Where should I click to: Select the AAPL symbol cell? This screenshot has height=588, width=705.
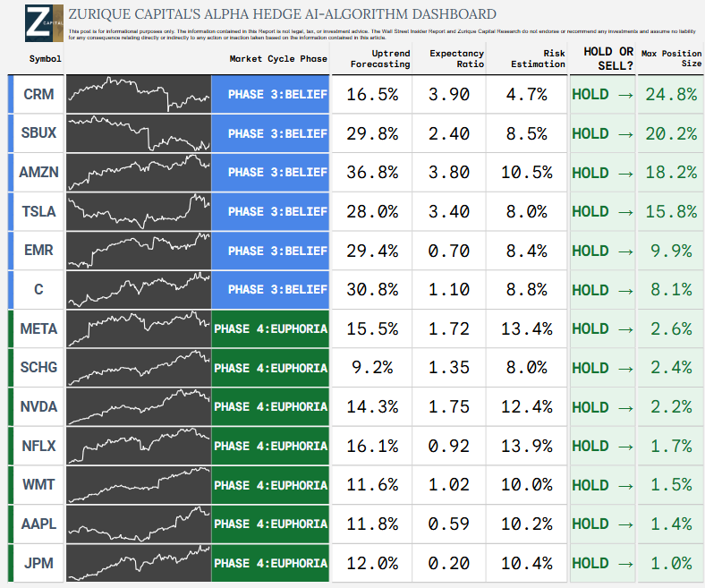pyautogui.click(x=38, y=524)
